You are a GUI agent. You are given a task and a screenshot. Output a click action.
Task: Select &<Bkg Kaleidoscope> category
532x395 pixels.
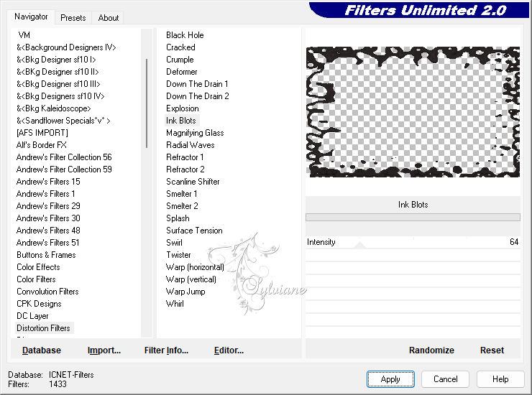pos(54,108)
